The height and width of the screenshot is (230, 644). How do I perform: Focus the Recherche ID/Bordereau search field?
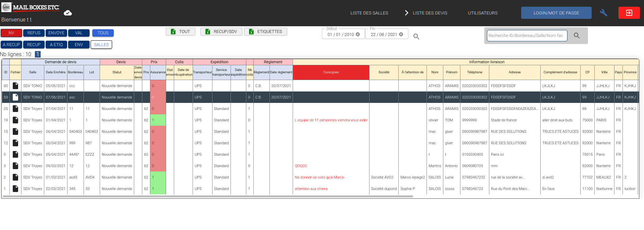coord(527,36)
